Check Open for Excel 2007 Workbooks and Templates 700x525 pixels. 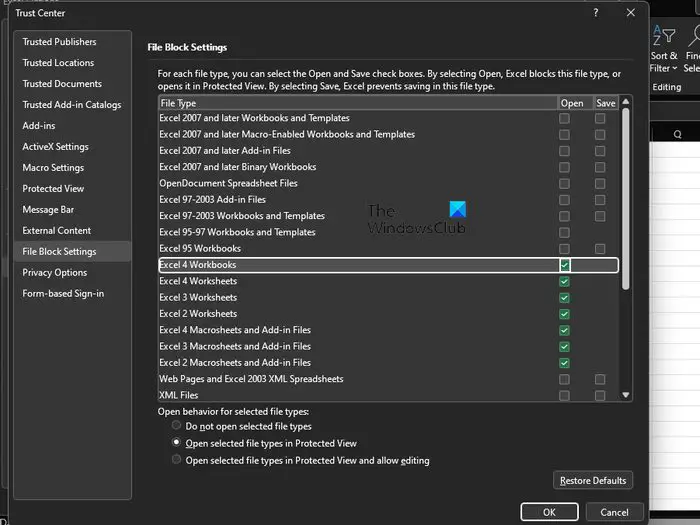pos(564,118)
